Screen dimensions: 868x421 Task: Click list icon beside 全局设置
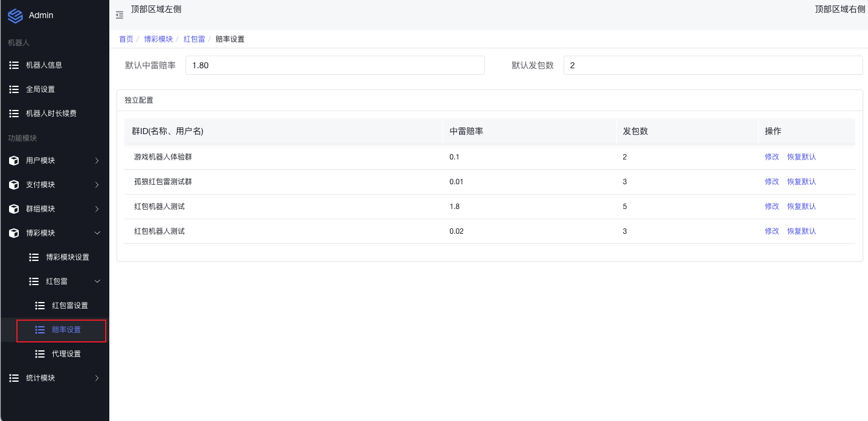[x=14, y=89]
